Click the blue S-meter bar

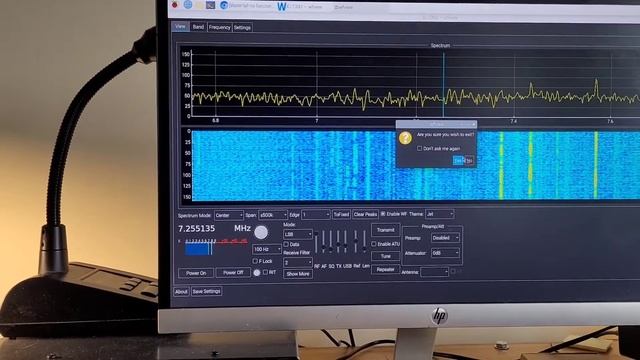click(199, 249)
